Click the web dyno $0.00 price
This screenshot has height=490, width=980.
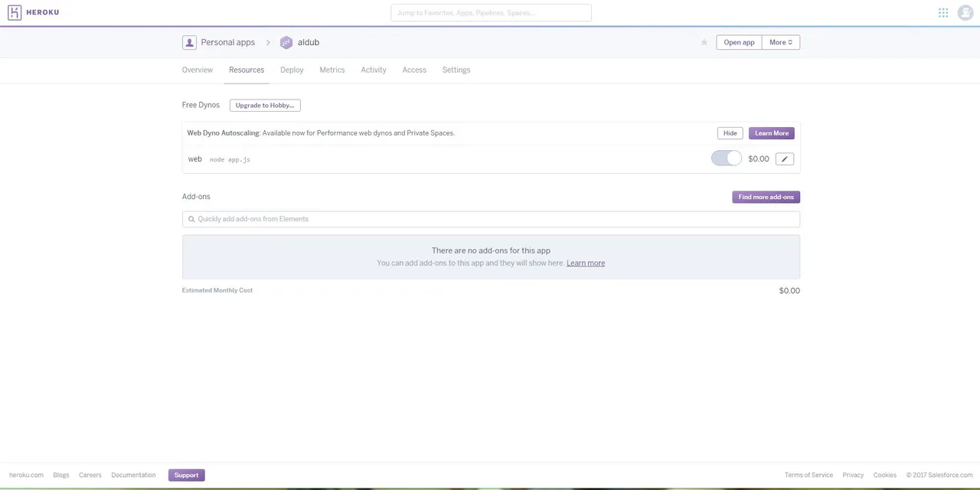pos(759,158)
